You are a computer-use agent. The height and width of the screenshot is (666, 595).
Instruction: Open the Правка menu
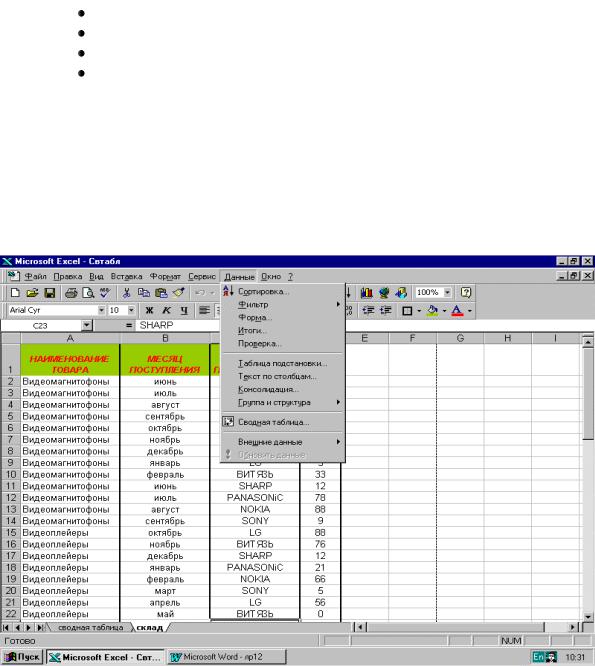point(68,277)
